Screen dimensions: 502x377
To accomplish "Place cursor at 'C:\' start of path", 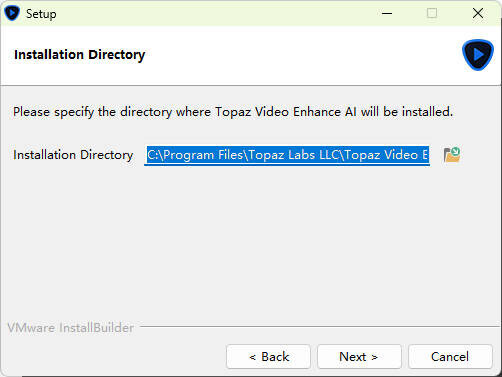I will [148, 155].
